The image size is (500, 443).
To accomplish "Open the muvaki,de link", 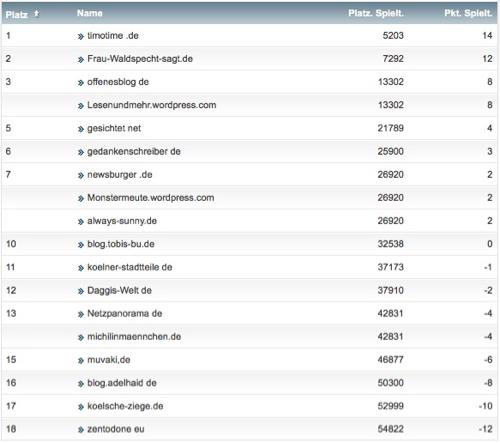I will pos(109,360).
